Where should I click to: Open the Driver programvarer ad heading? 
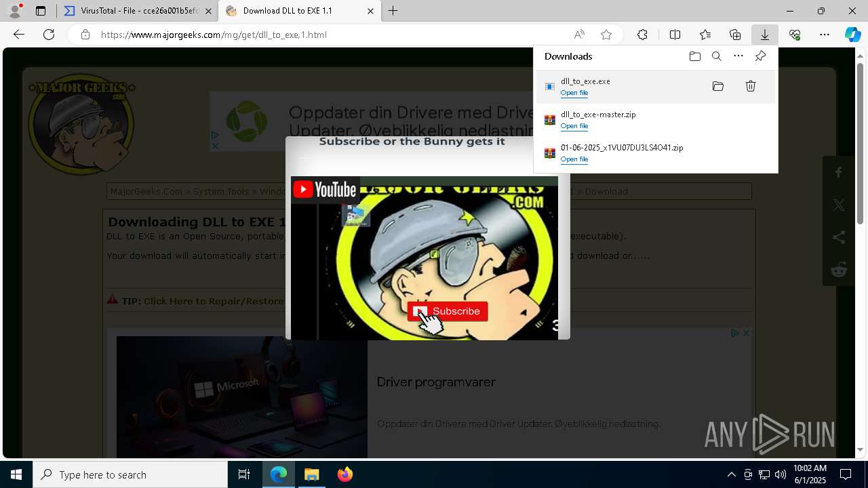pyautogui.click(x=436, y=382)
